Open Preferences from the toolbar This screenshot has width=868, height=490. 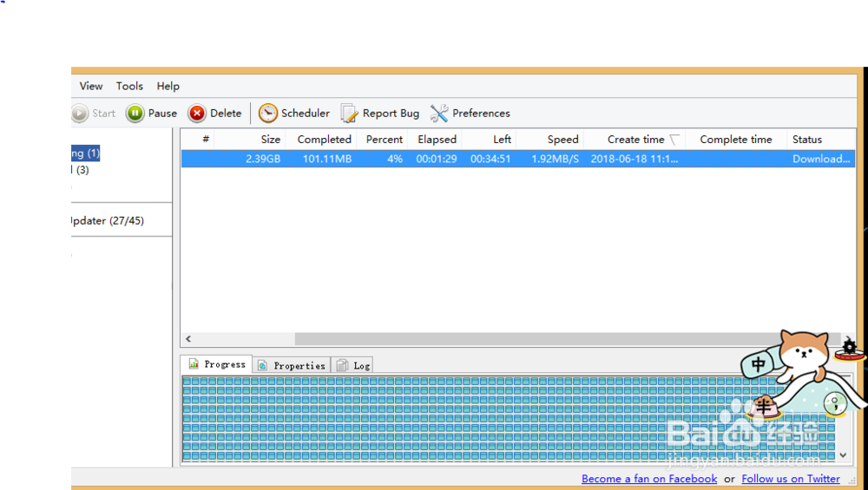coord(470,114)
